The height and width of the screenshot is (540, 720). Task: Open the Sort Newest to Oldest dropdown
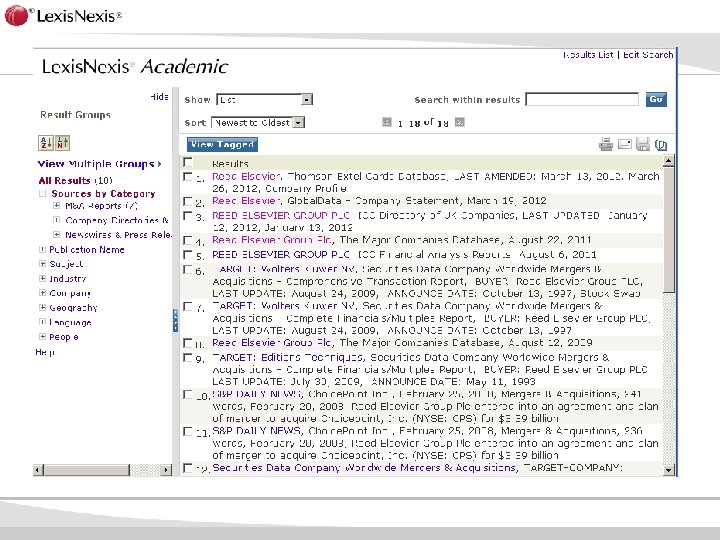[258, 123]
